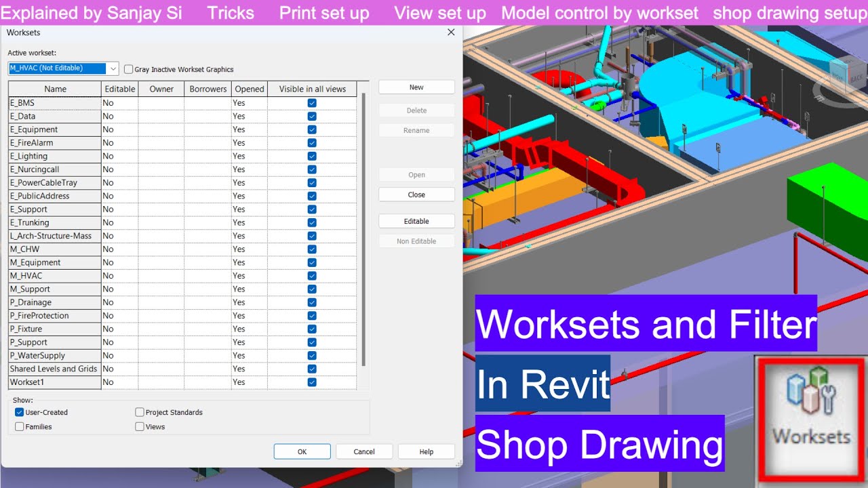This screenshot has height=488, width=868.
Task: Close the Worksets dialog with X
Action: click(x=451, y=32)
